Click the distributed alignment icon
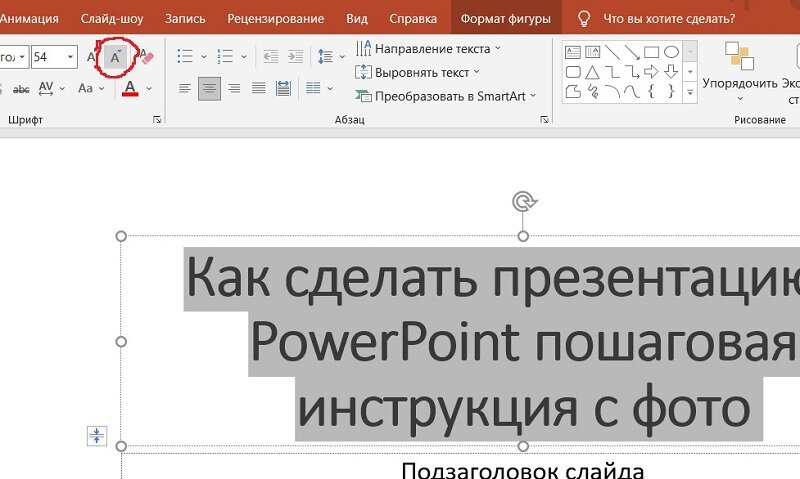Screen dimensions: 800x479 click(283, 89)
